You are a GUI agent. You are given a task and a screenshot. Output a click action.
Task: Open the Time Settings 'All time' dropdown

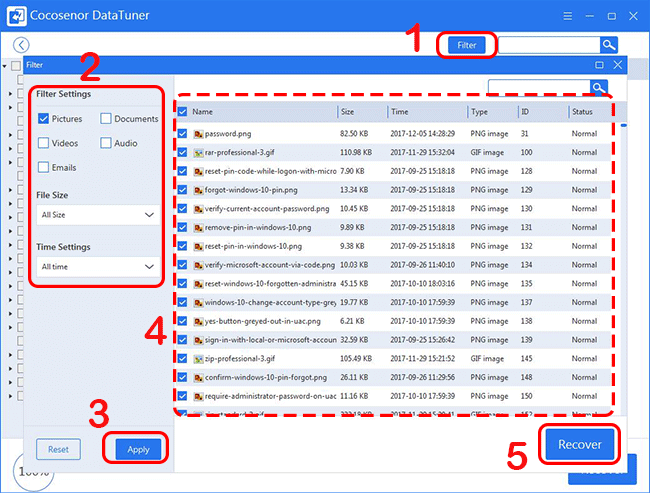click(x=98, y=267)
